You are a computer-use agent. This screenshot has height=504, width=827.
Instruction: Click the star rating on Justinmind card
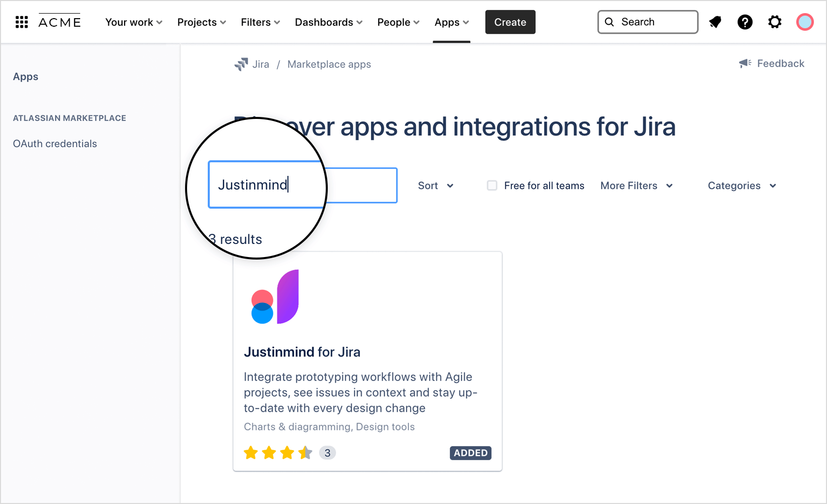click(278, 453)
